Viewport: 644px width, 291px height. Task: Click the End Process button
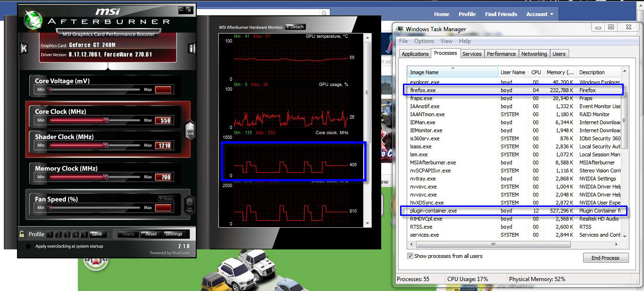click(605, 258)
